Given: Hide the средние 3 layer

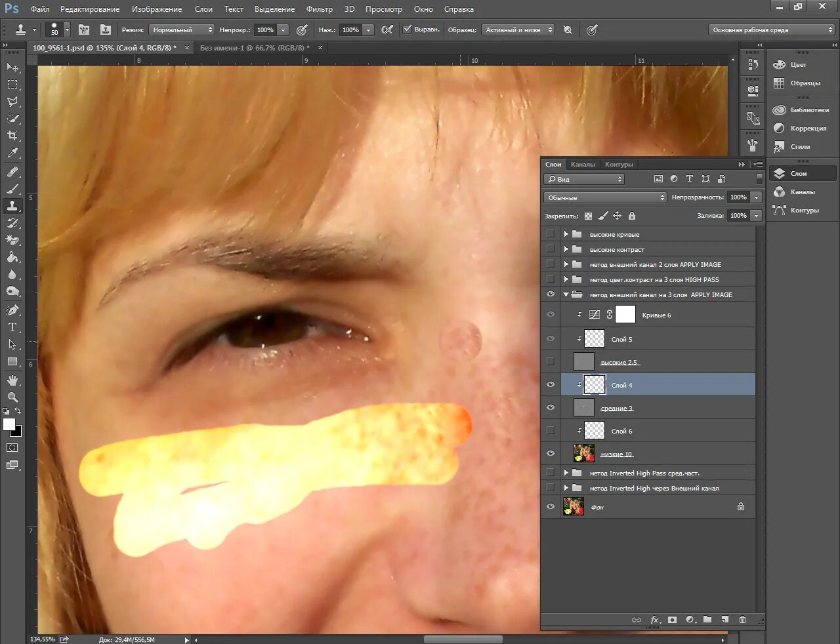Looking at the screenshot, I should [551, 407].
